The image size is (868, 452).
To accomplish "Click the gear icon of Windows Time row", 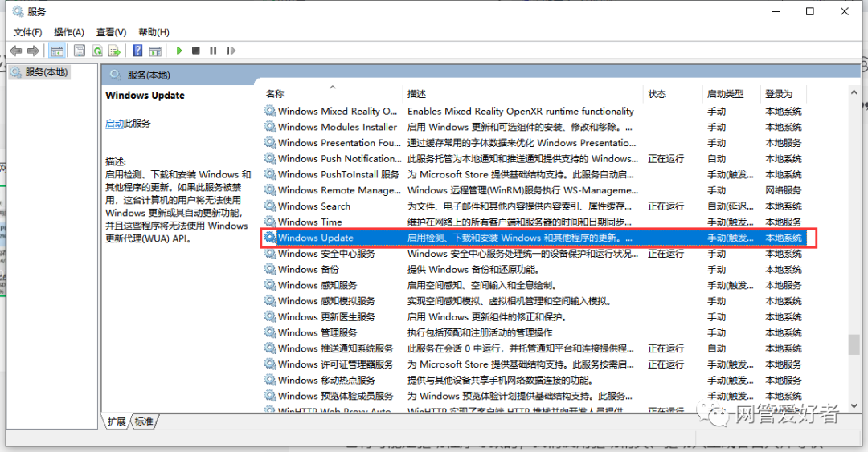I will coord(270,222).
